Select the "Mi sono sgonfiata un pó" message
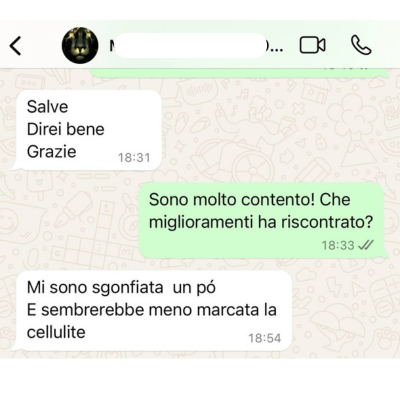Image resolution: width=400 pixels, height=400 pixels. pos(152,311)
